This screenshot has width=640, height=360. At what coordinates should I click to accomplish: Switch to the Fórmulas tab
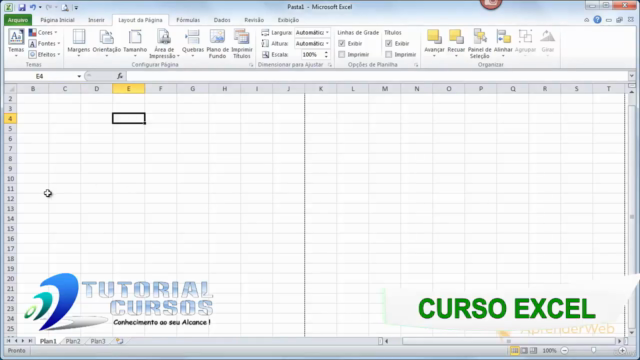tap(188, 20)
